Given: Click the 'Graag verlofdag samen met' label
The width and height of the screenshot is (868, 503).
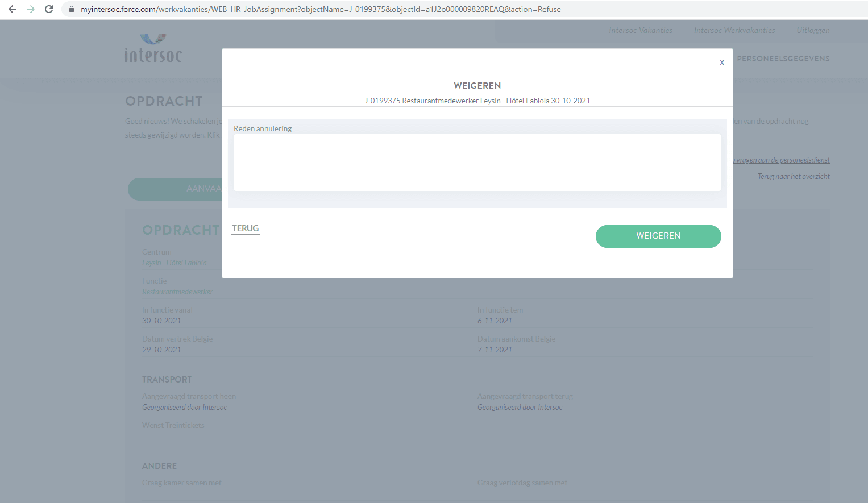Looking at the screenshot, I should 522,483.
